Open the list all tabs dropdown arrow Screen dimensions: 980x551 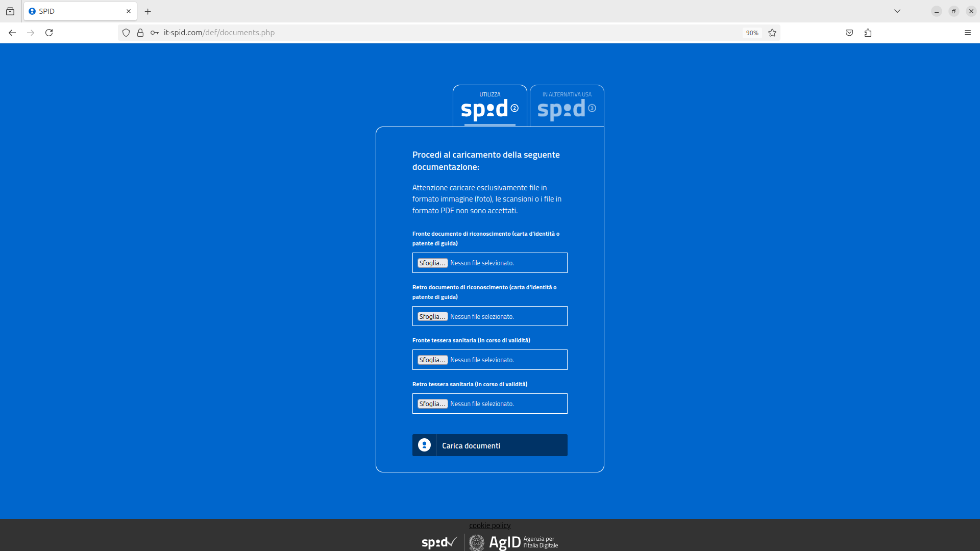coord(897,11)
